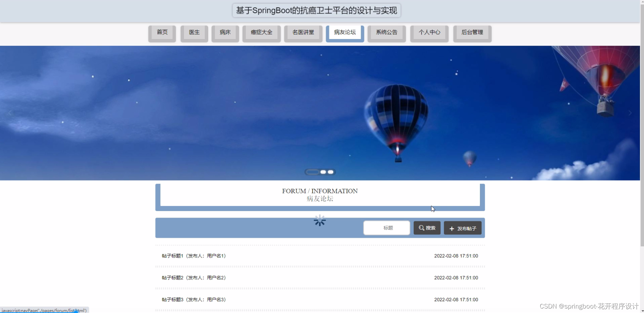Click the 发布帖子 button
This screenshot has height=313, width=644.
462,228
